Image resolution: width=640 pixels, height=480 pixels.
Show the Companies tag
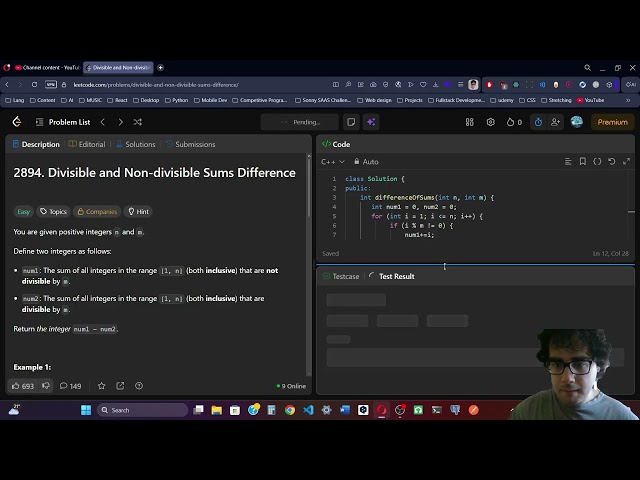97,211
